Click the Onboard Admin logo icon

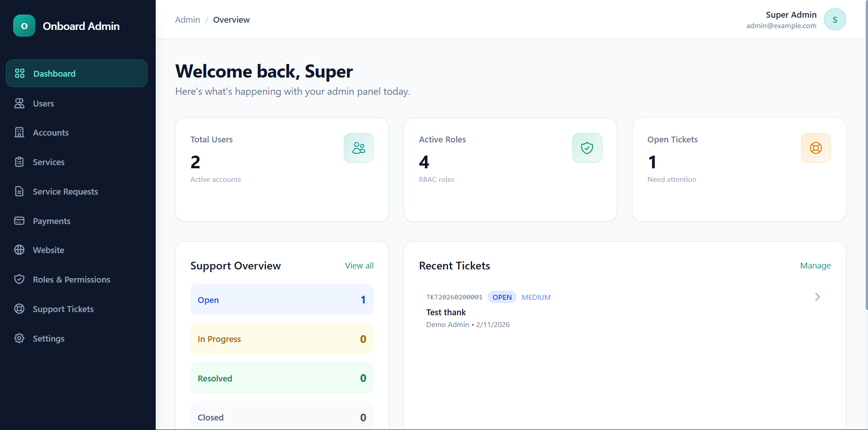[x=24, y=26]
